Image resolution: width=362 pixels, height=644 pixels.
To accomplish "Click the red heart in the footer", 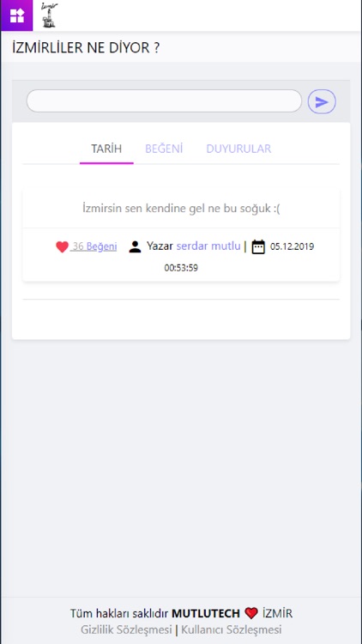I will tap(251, 613).
